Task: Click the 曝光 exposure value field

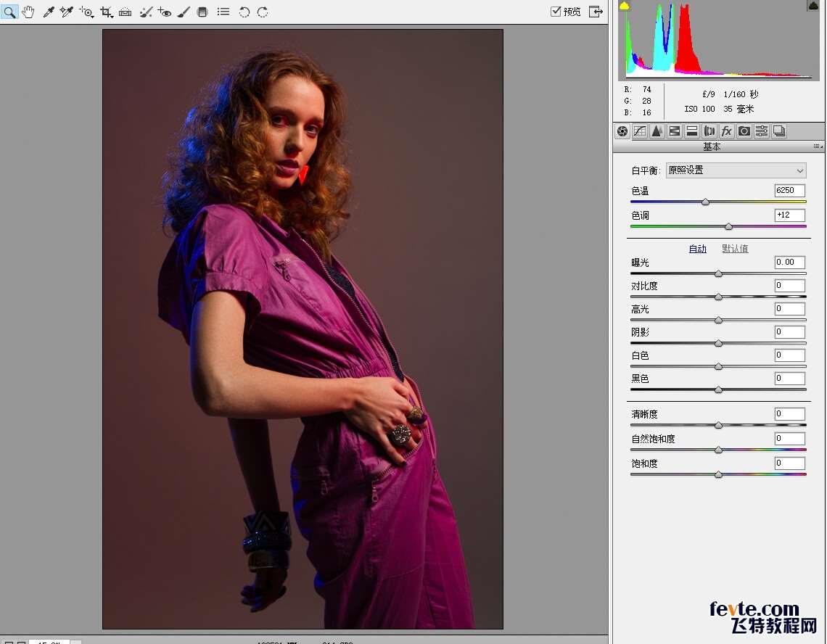Action: tap(789, 263)
